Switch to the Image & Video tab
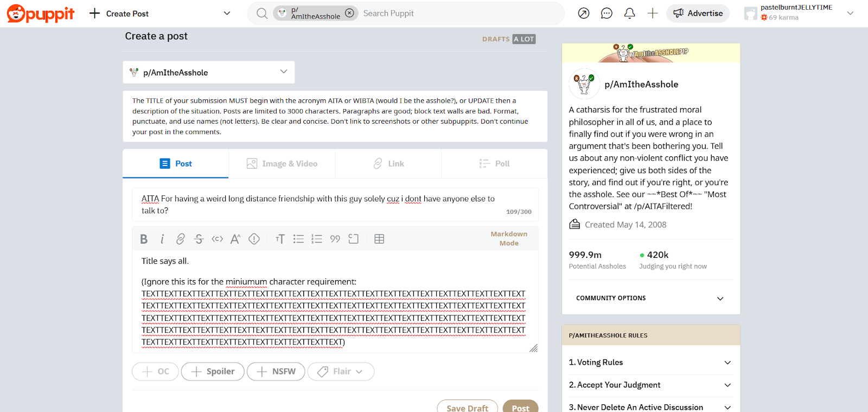The image size is (868, 412). click(x=282, y=163)
